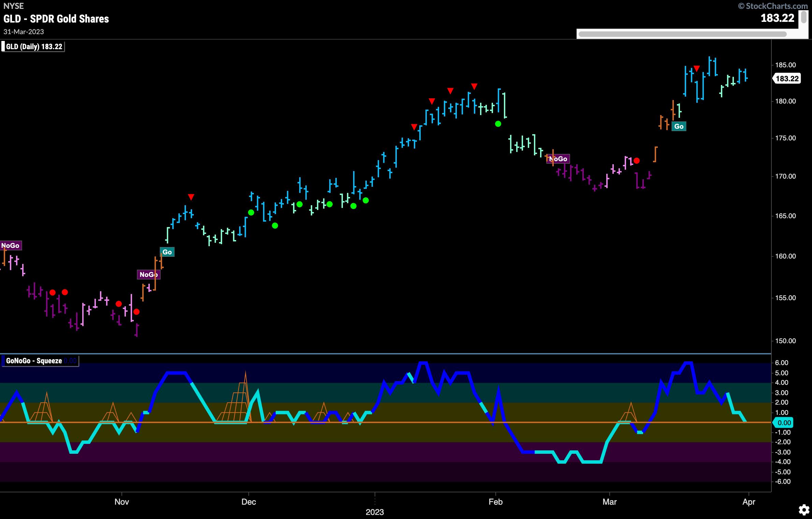The height and width of the screenshot is (519, 812).
Task: Click the 183.22 price tag on price axis
Action: tap(787, 79)
